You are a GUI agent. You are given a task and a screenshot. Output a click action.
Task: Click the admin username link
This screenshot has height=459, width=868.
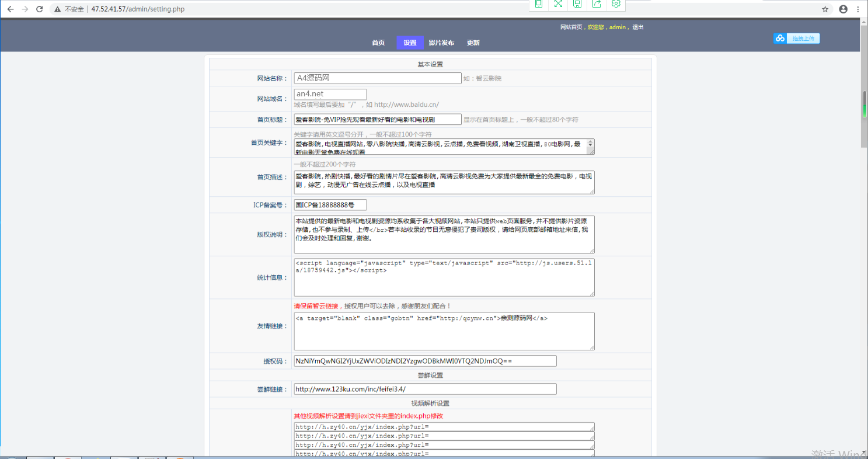click(x=618, y=27)
